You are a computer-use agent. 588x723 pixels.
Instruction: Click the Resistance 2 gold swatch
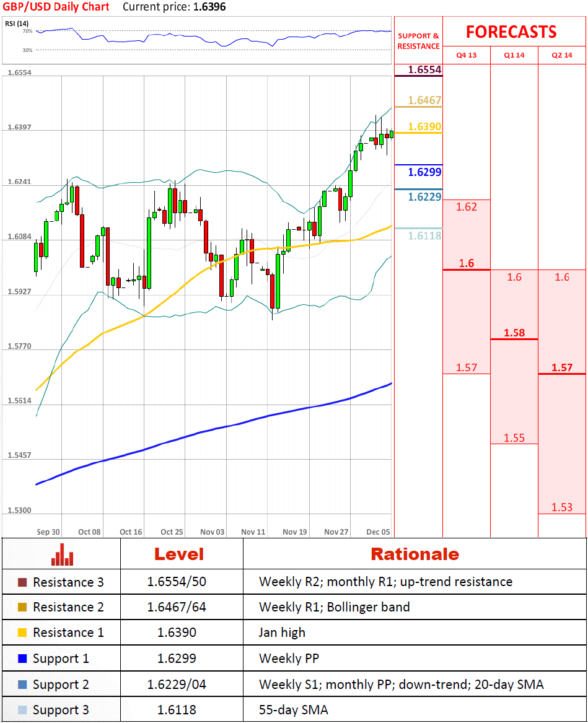pos(22,607)
